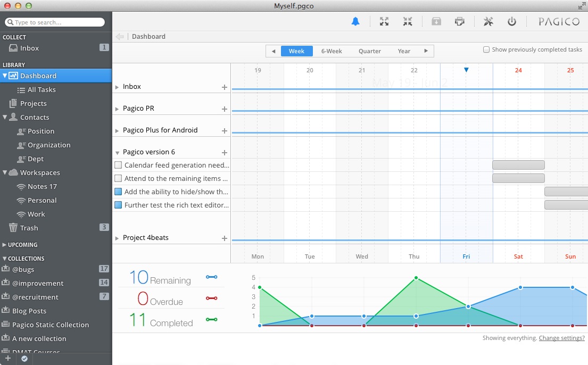
Task: Click the today marker triangle on timeline
Action: pos(466,70)
